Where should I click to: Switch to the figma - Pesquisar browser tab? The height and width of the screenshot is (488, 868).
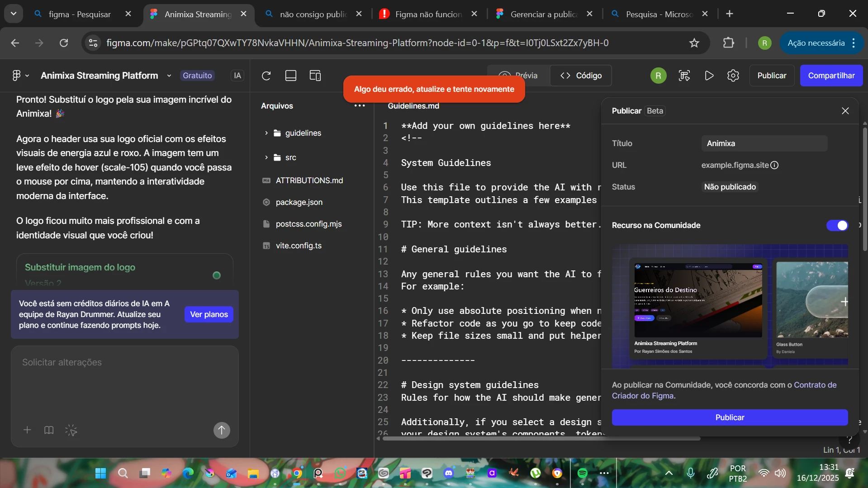(x=83, y=14)
